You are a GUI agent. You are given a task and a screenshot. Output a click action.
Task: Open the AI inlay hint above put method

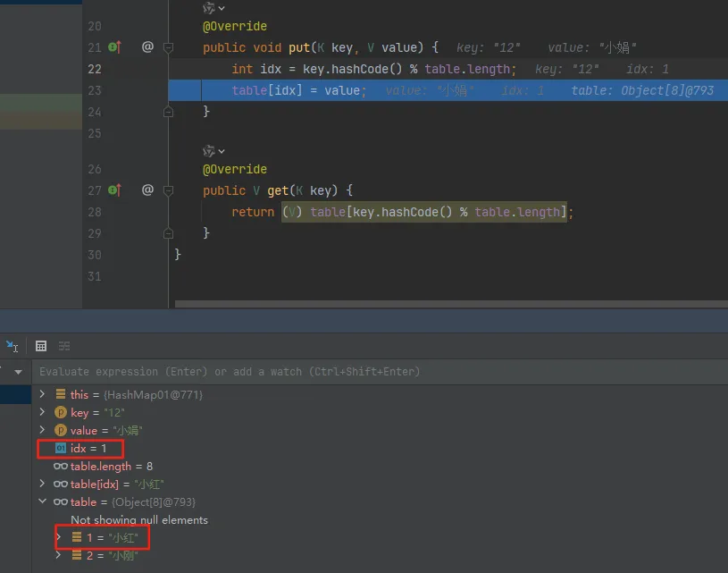point(213,8)
